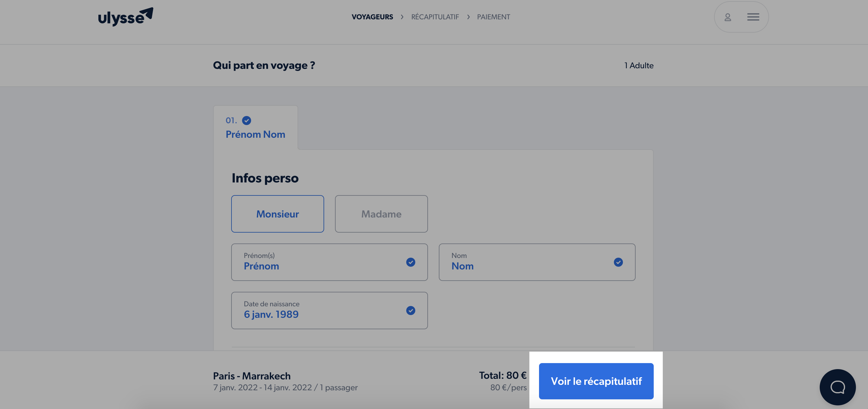Click the checkmark next to 01.
Viewport: 868px width, 409px height.
(x=247, y=120)
